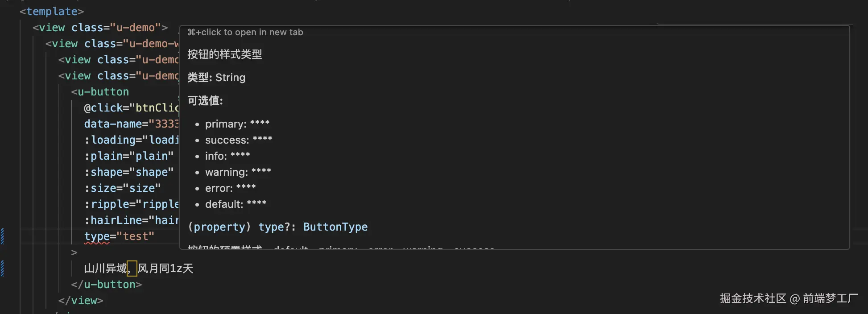Click the 'default: ****' entry in the tooltip list

pos(236,204)
